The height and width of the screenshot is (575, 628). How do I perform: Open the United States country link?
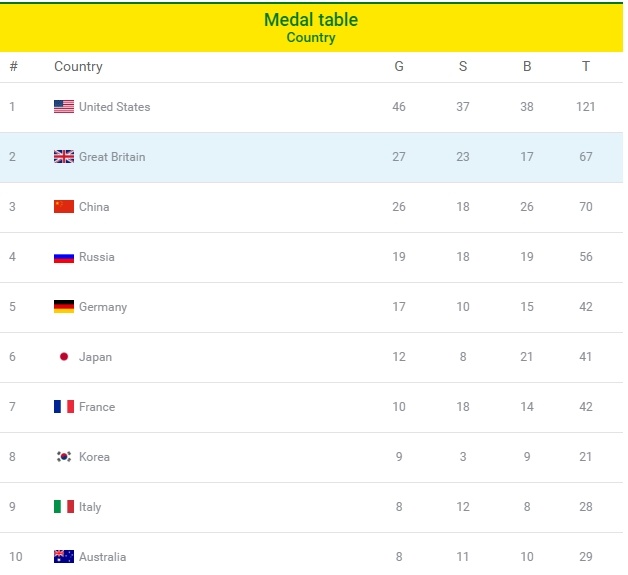coord(114,107)
